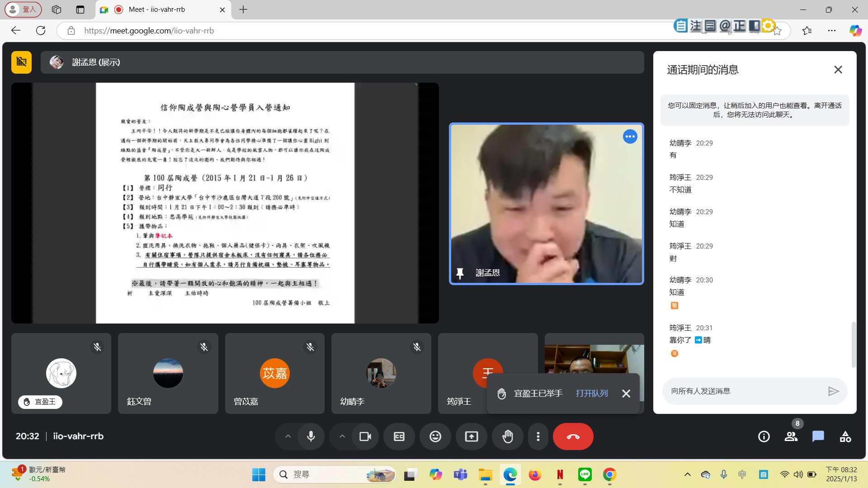Select the 曾苡嘉 participant tile
The height and width of the screenshot is (488, 868).
click(x=275, y=373)
